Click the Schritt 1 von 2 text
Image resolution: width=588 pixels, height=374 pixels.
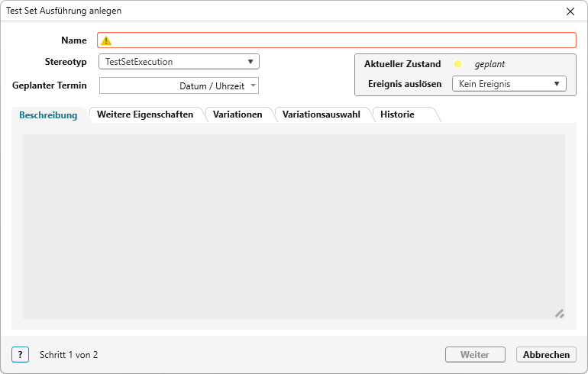(69, 354)
